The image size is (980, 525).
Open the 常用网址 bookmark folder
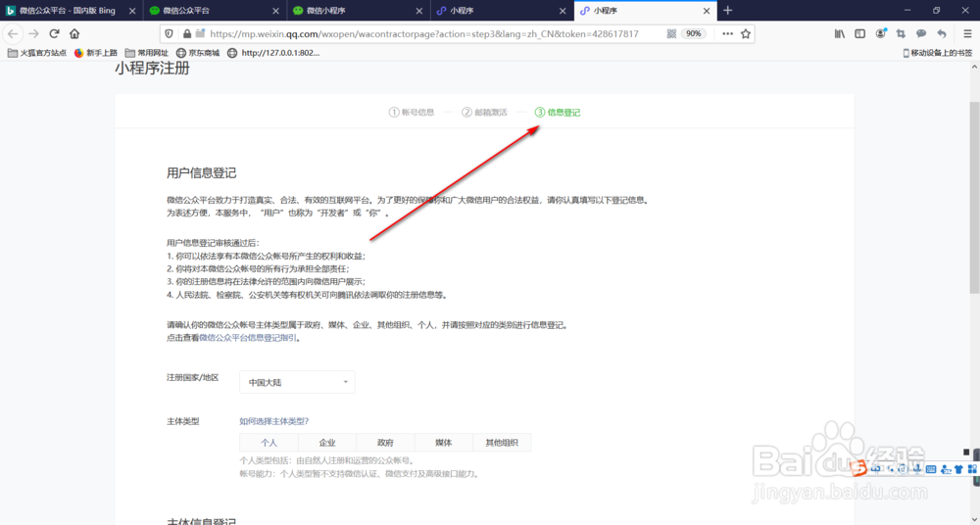[147, 53]
